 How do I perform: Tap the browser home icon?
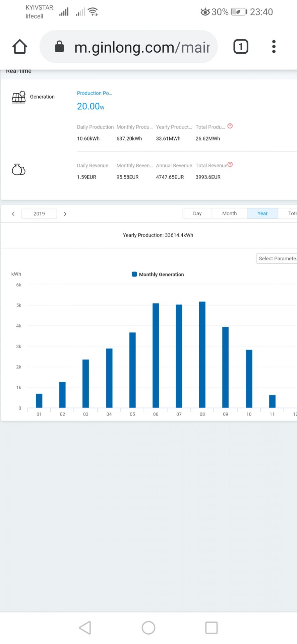pyautogui.click(x=20, y=47)
